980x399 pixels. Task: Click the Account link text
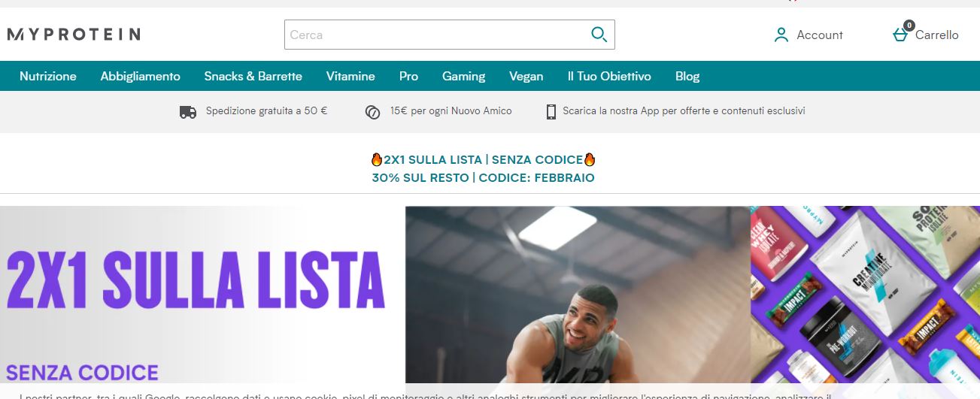[820, 35]
